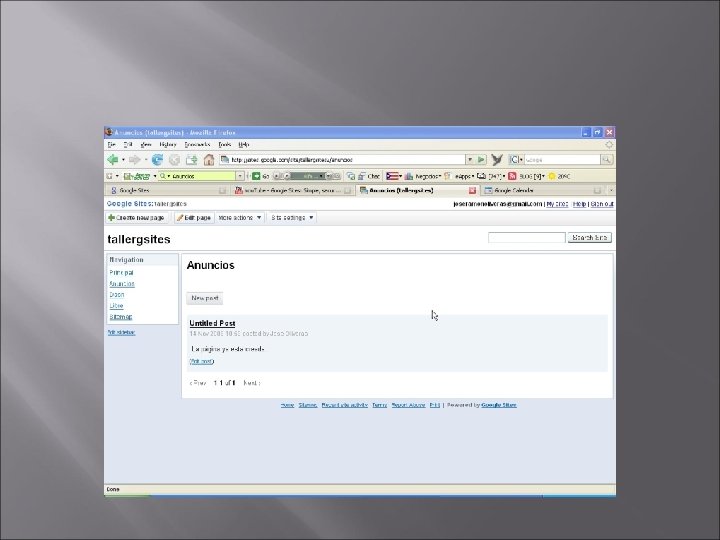Click the mail icon showing message count
Image resolution: width=720 pixels, height=540 pixels.
click(x=481, y=176)
